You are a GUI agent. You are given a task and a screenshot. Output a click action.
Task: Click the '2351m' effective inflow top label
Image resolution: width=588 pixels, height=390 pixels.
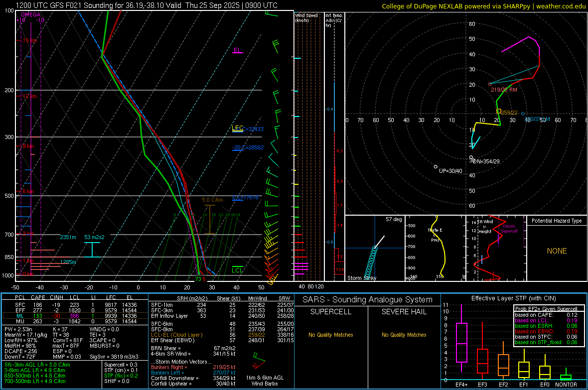point(68,237)
